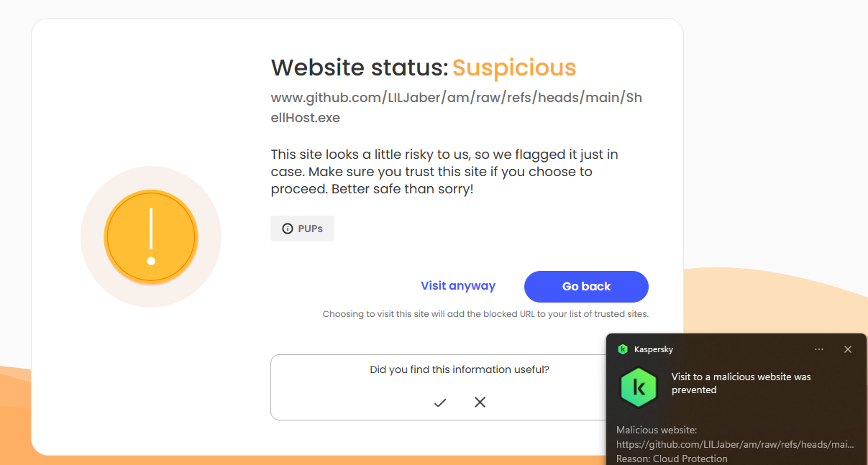Mark the information as not useful with the X
This screenshot has width=868, height=465.
(x=480, y=402)
